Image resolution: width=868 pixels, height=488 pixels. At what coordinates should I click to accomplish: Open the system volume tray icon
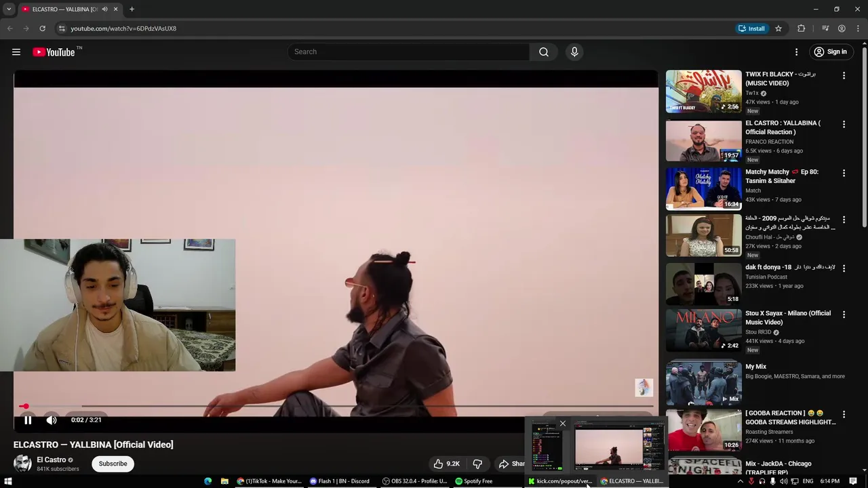tap(783, 481)
